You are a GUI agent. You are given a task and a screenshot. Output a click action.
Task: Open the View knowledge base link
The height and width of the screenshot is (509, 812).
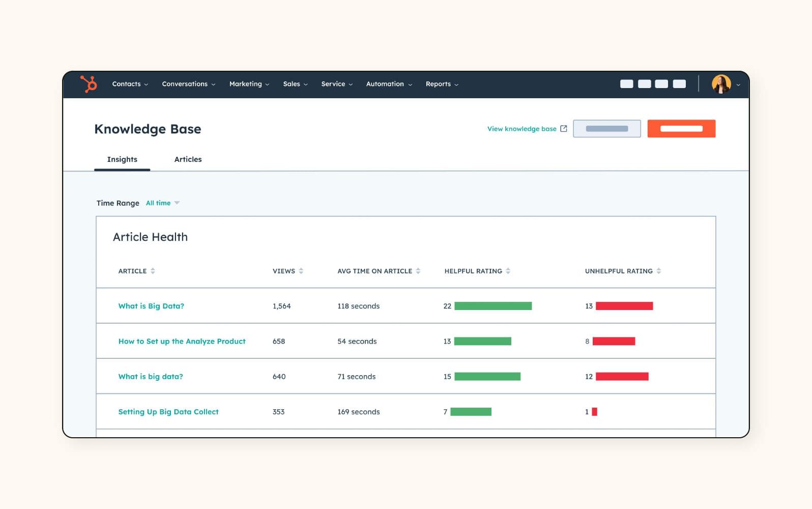coord(522,129)
